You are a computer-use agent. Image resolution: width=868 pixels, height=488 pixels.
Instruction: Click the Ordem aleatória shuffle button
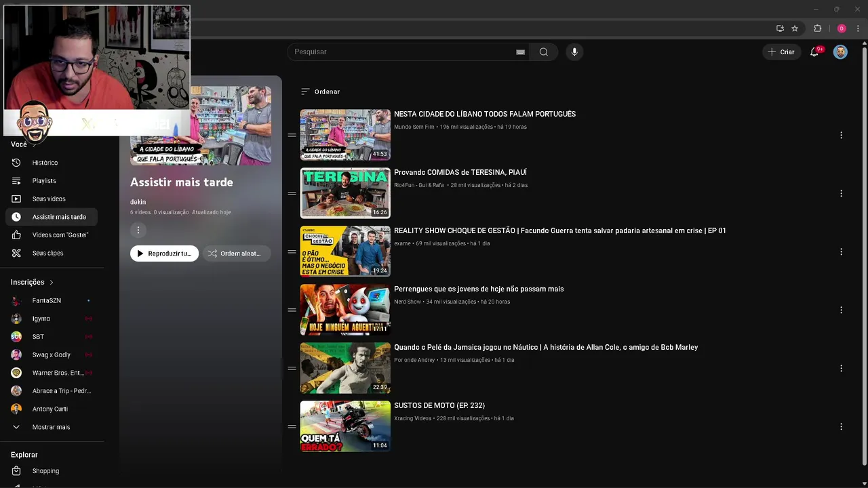tap(236, 253)
